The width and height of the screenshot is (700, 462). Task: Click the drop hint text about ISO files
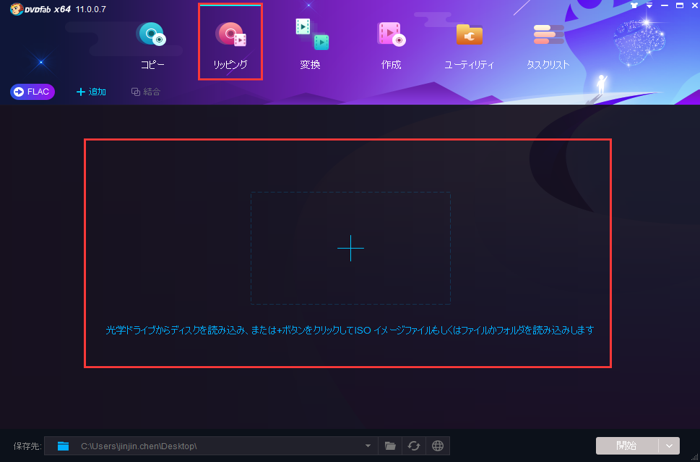tap(350, 330)
